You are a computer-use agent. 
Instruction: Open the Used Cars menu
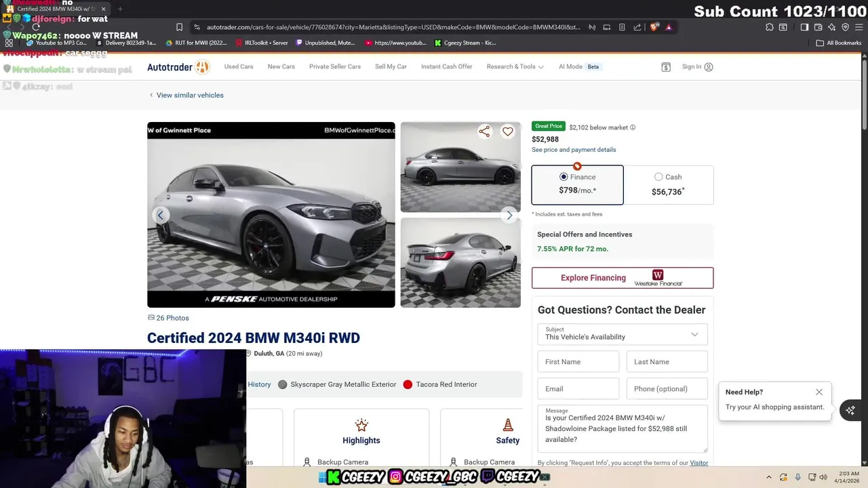[x=239, y=66]
